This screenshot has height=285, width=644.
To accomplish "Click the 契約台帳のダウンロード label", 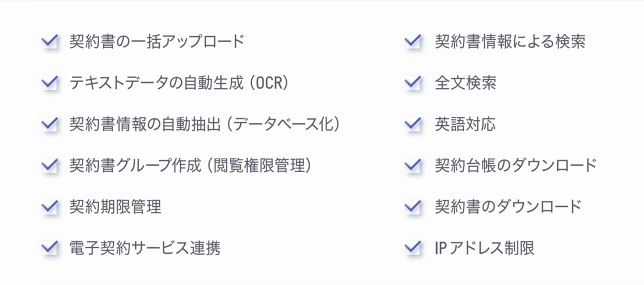I will pyautogui.click(x=516, y=165).
